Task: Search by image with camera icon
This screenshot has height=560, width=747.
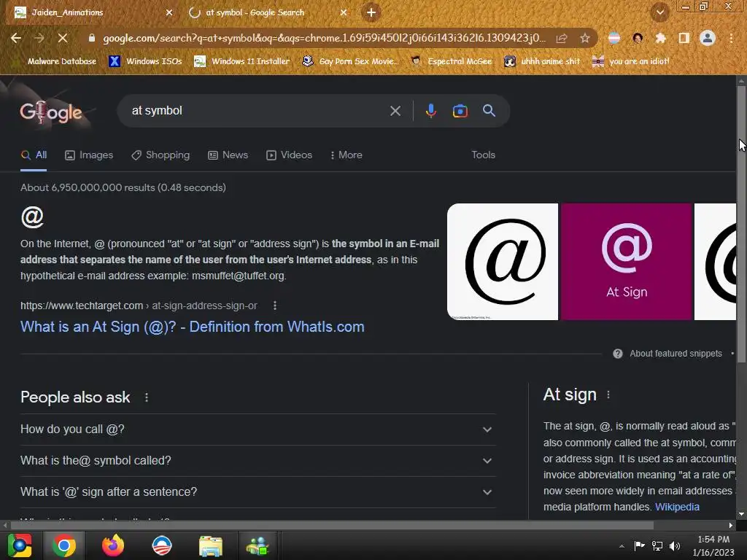Action: pos(460,111)
